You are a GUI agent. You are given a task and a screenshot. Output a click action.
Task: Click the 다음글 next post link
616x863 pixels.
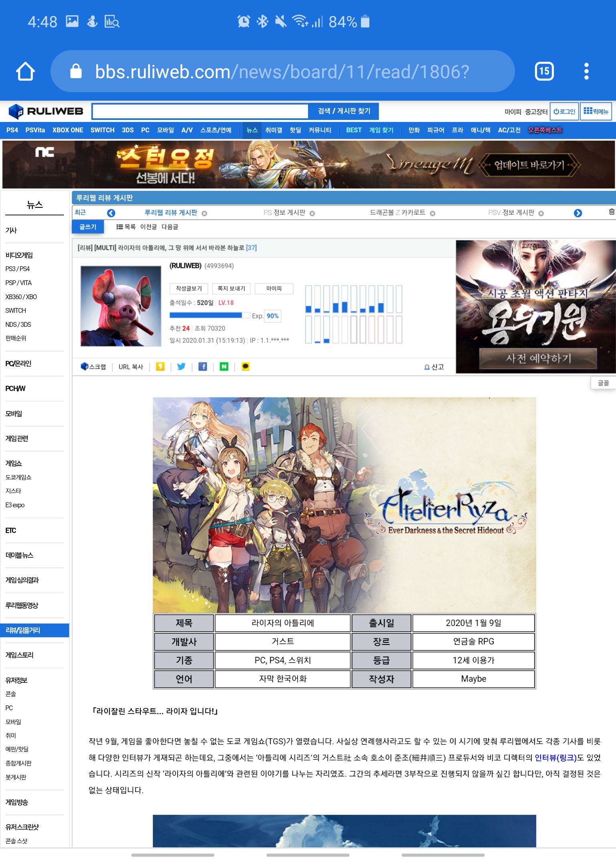tap(170, 227)
